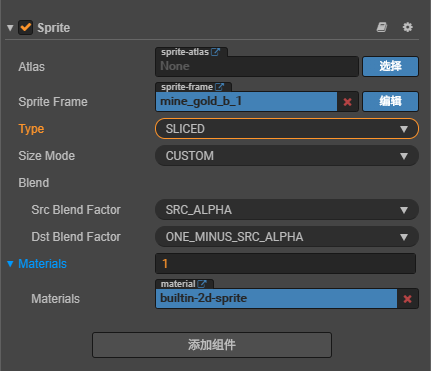Click the Dst Blend Factor label
The height and width of the screenshot is (371, 431).
(x=76, y=237)
